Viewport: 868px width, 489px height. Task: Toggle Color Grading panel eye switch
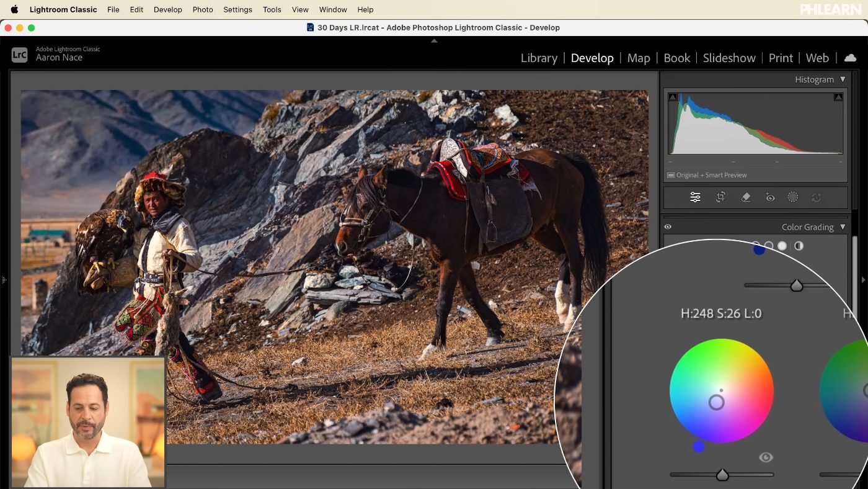[668, 227]
